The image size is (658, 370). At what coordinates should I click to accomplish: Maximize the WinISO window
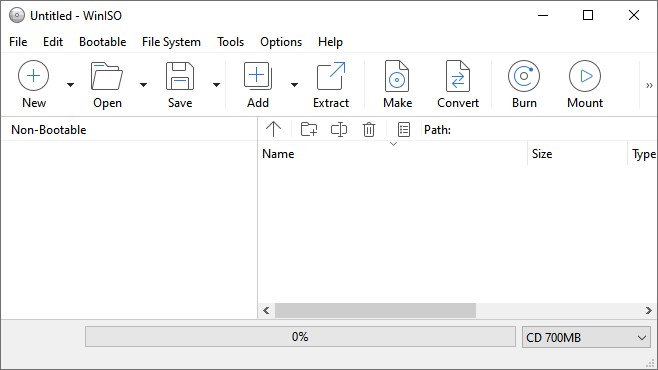coord(588,16)
